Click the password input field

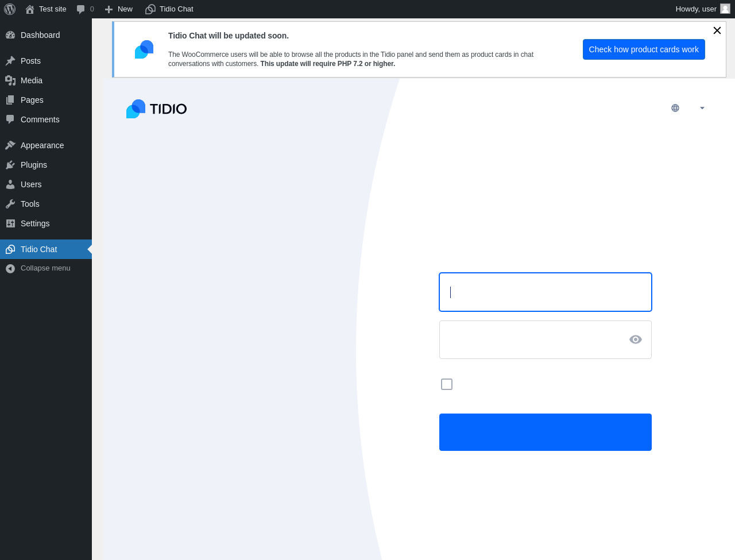click(546, 339)
